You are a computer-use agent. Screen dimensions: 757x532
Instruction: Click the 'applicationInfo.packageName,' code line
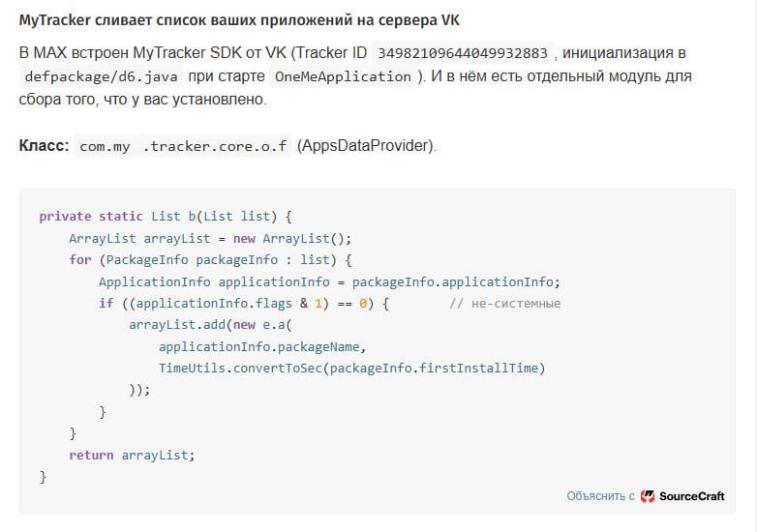(x=262, y=347)
